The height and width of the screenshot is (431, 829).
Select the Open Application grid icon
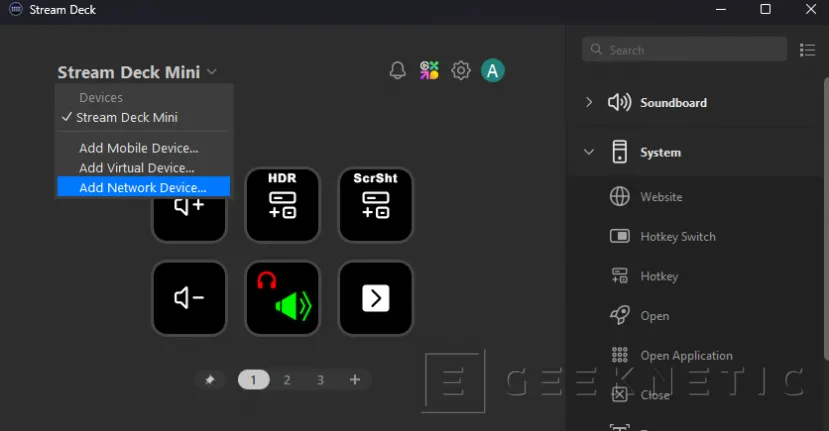click(x=620, y=355)
